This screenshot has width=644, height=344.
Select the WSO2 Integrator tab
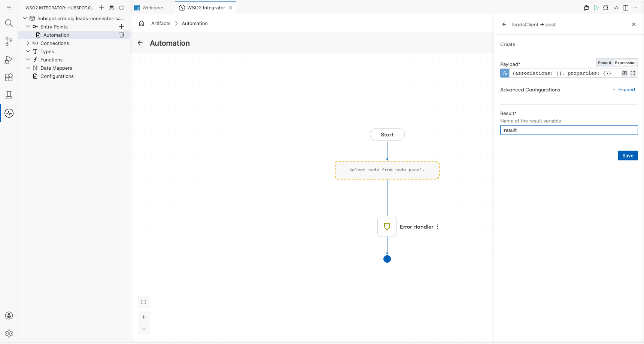pos(206,7)
